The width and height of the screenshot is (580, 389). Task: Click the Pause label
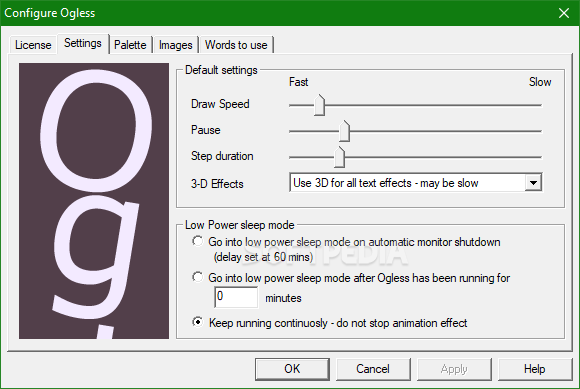click(206, 130)
